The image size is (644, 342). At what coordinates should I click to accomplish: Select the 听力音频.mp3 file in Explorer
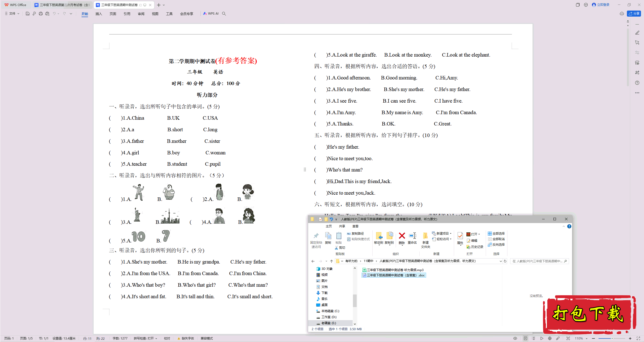point(393,270)
